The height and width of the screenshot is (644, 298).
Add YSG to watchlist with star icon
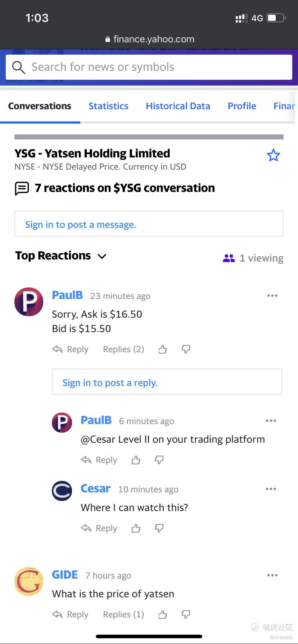[274, 155]
